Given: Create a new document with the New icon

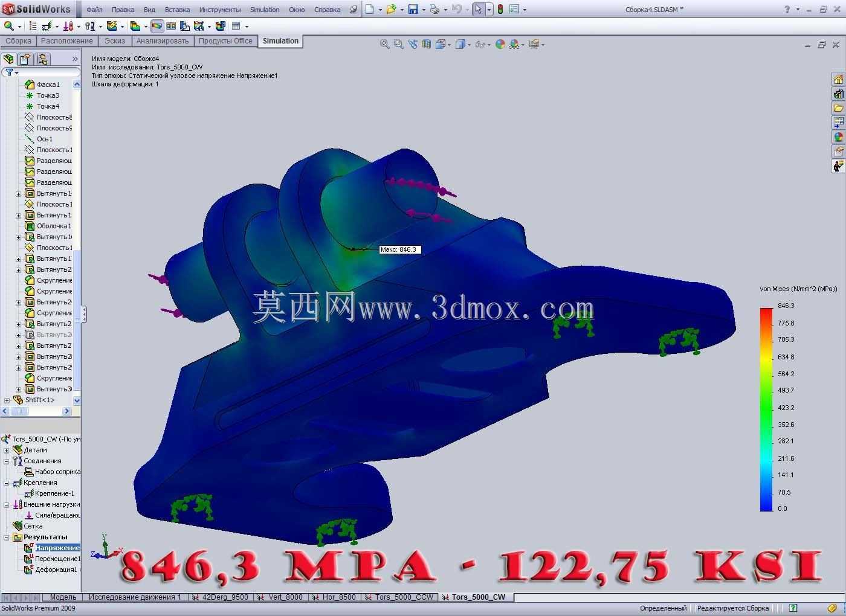Looking at the screenshot, I should point(369,9).
